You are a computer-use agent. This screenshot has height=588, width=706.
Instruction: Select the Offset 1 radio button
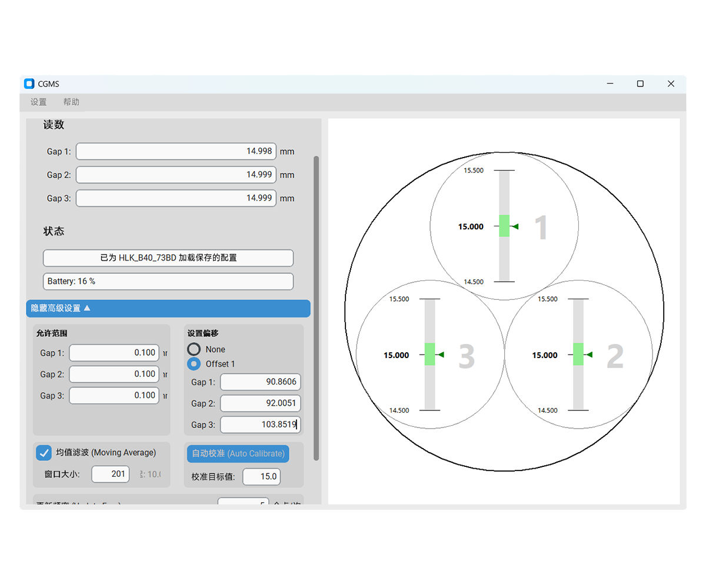(x=194, y=364)
